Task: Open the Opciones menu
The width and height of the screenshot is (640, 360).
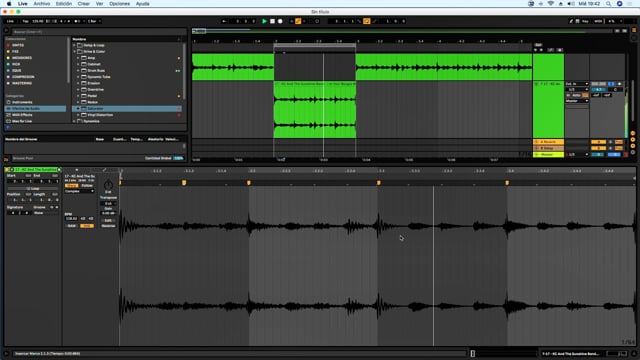Action: click(x=119, y=4)
